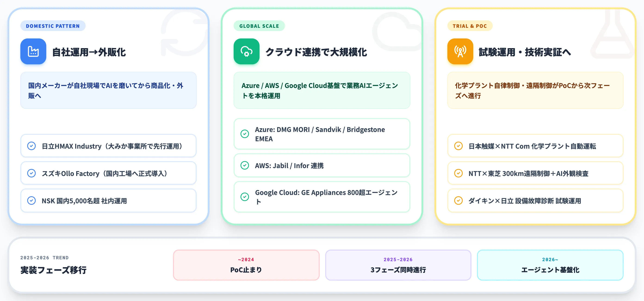
Task: Click the 2025-2026 TREND label
Action: click(x=44, y=258)
